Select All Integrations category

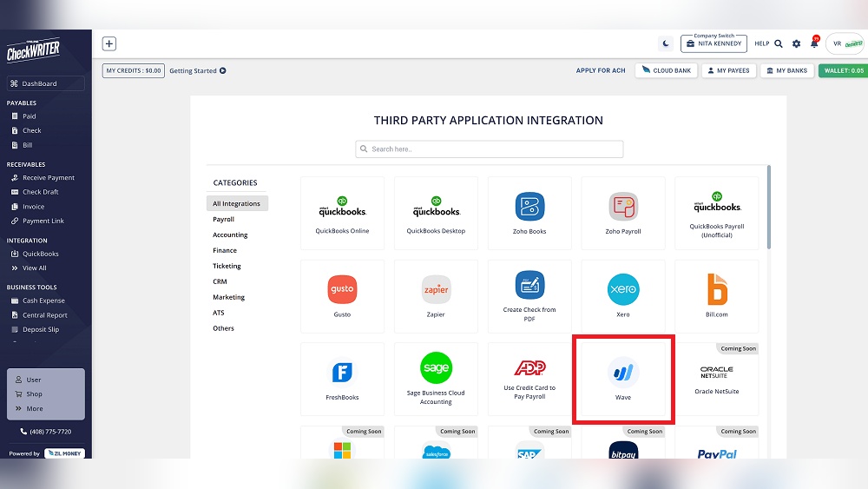pyautogui.click(x=237, y=203)
